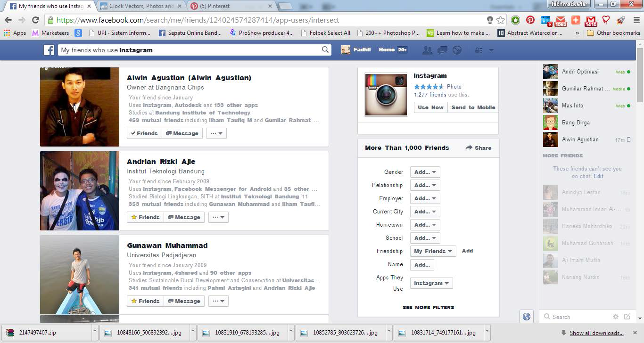644x343 pixels.
Task: Click Edit link in chat sidebar
Action: click(598, 176)
